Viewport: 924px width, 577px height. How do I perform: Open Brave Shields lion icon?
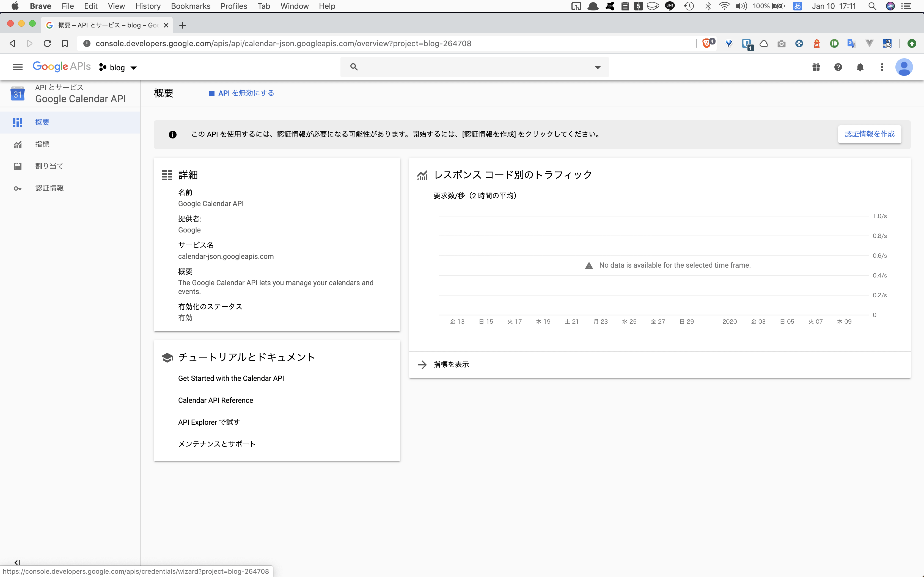point(707,43)
